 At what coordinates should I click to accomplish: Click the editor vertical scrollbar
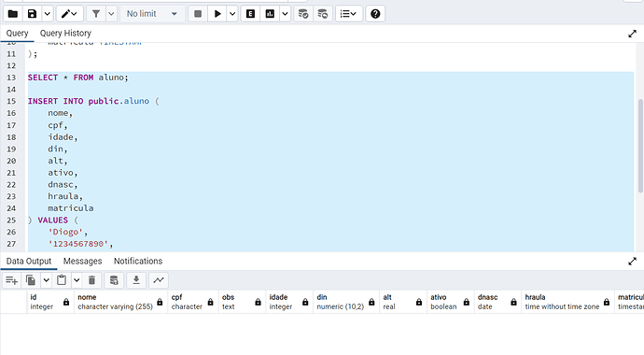[640, 146]
